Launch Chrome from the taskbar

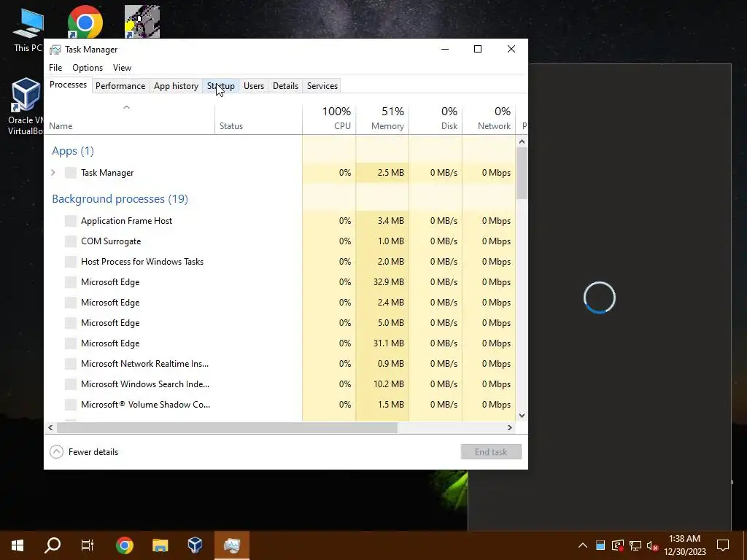[x=124, y=545]
